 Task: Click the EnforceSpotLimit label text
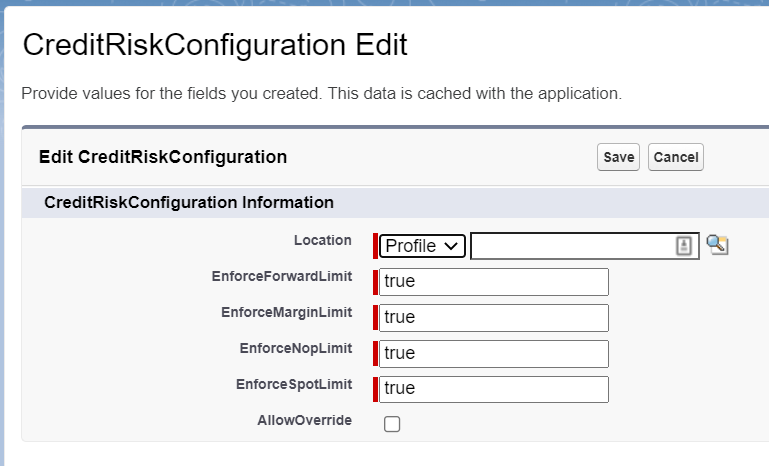point(293,384)
